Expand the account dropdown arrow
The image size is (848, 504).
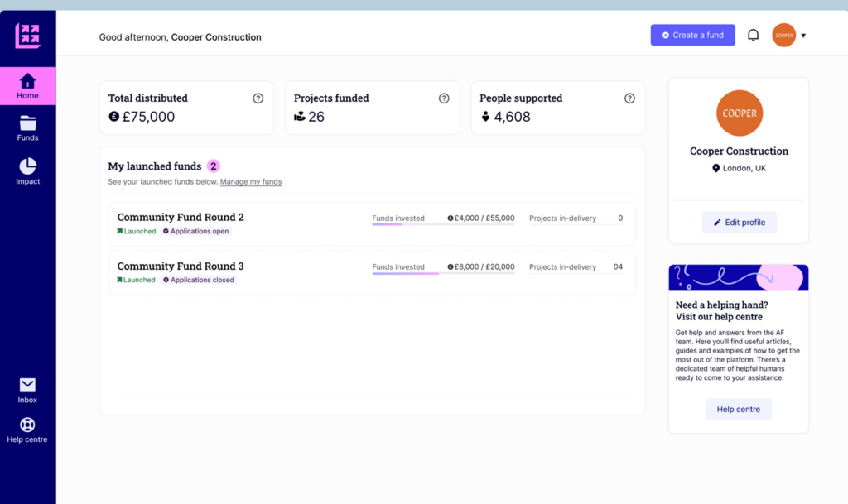point(803,36)
